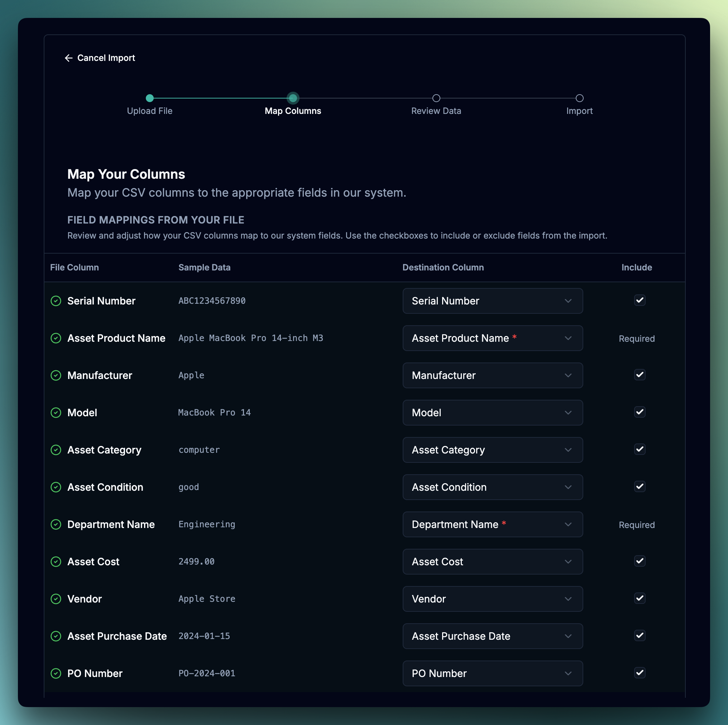Screen dimensions: 728x725
Task: Click the Destination Column table header
Action: [443, 267]
